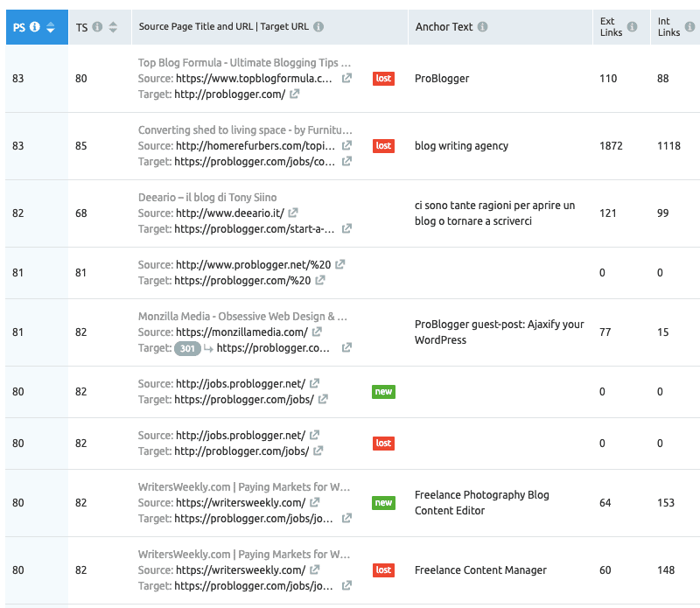Open external icon for http://problogger.com/jobs/ target
Viewport: 700px width, 608px height.
(x=318, y=451)
